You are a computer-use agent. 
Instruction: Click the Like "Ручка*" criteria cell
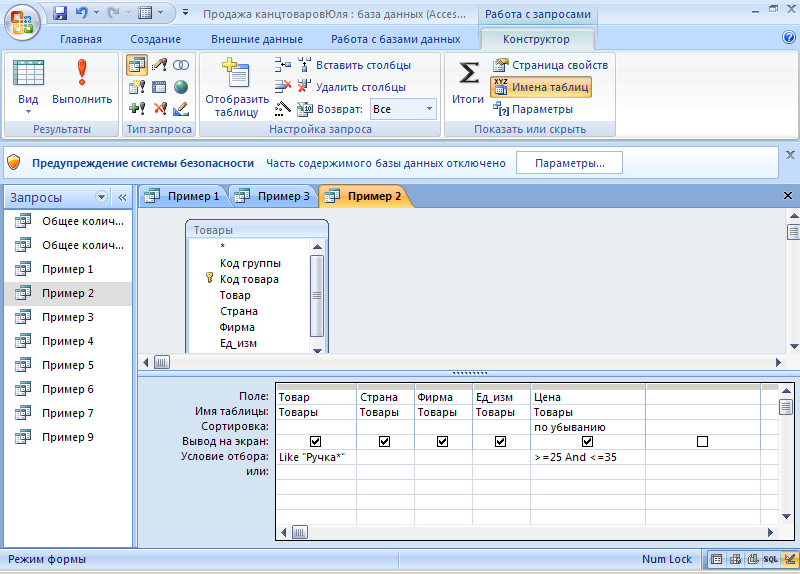click(x=316, y=457)
